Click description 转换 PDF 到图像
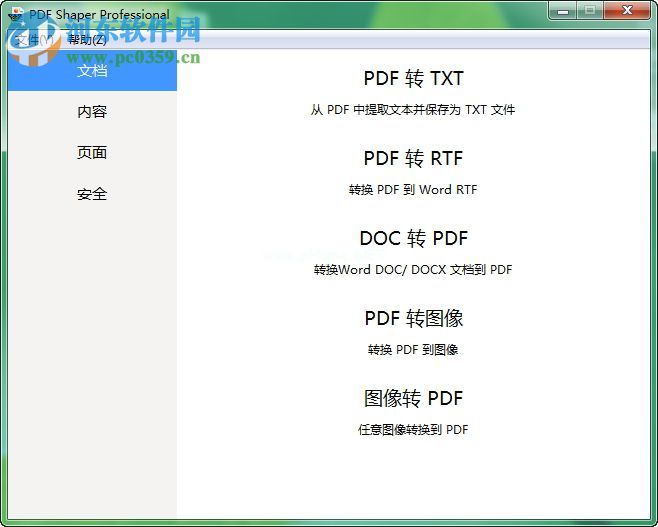This screenshot has width=658, height=527. coord(413,350)
